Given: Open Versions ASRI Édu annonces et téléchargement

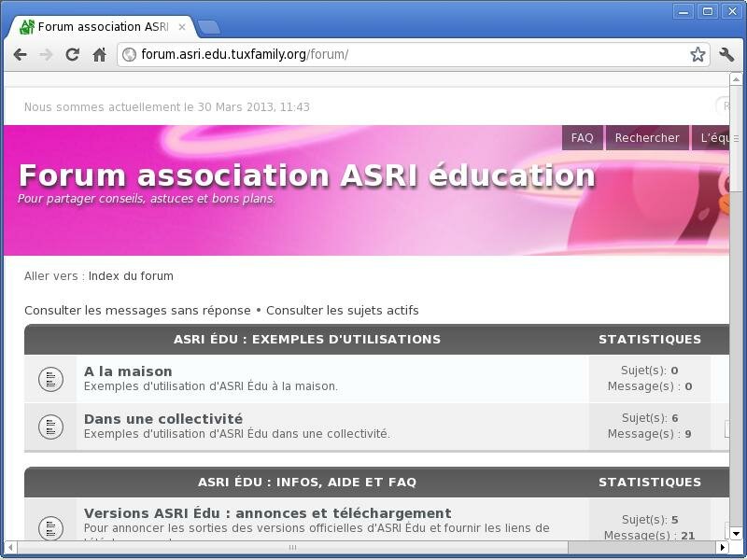Looking at the screenshot, I should [268, 513].
